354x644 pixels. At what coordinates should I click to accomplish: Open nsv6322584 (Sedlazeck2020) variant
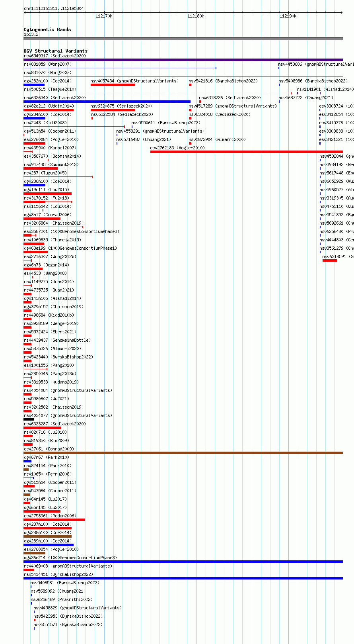(122, 114)
